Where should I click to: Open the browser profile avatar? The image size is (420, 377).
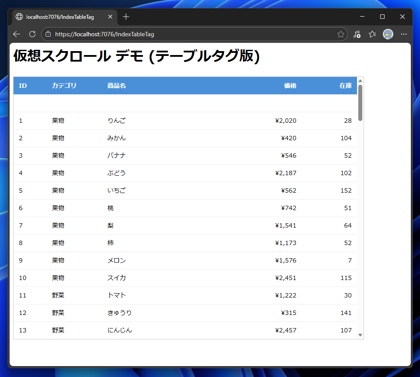[388, 34]
